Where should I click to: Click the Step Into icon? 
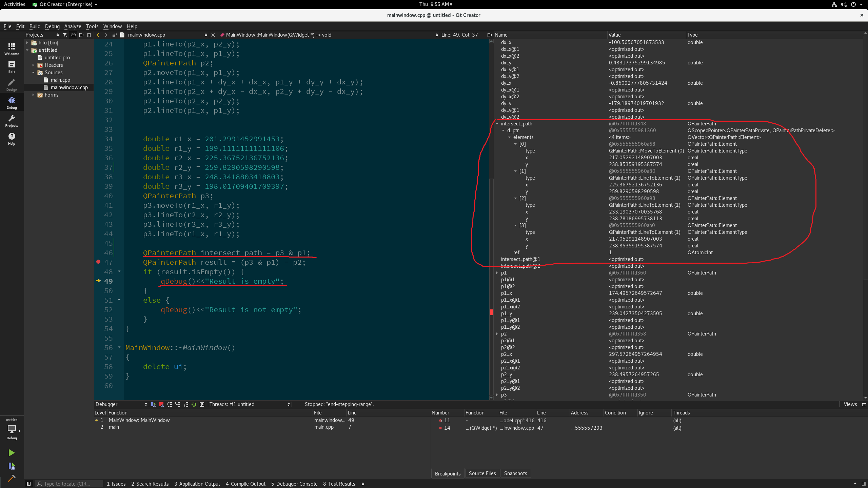tap(178, 404)
